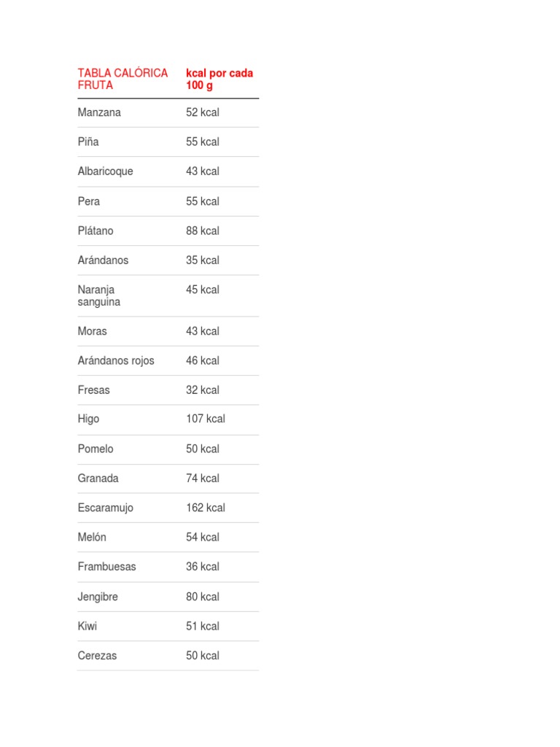Click the 52 kcal value
Viewport: 560px width, 747px height.
click(x=202, y=112)
